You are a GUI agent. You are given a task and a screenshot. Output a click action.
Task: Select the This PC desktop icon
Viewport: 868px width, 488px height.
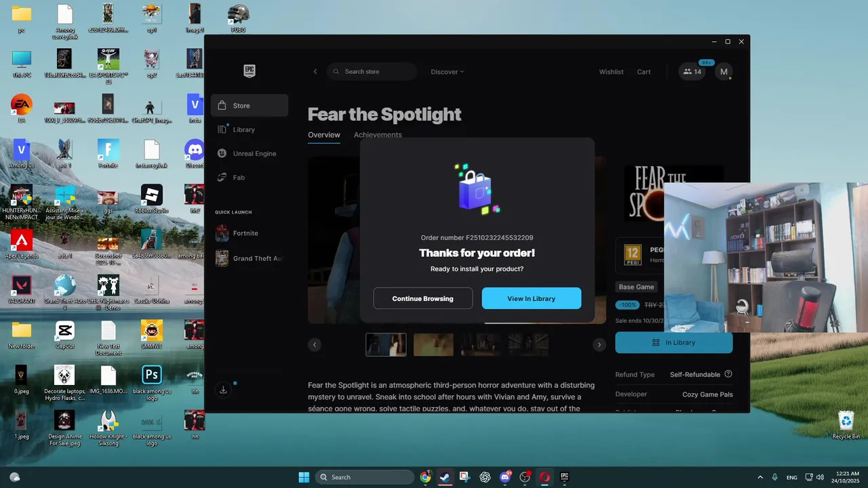[x=21, y=64]
